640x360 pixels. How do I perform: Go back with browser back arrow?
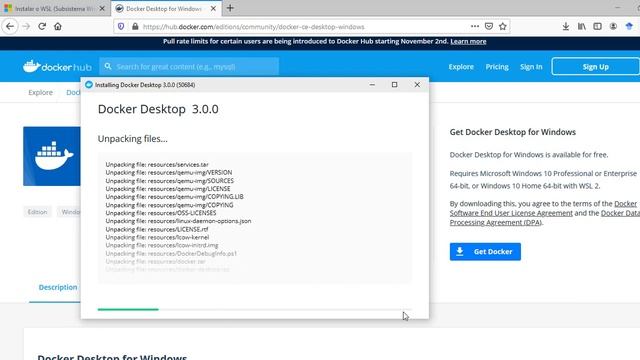pyautogui.click(x=10, y=27)
